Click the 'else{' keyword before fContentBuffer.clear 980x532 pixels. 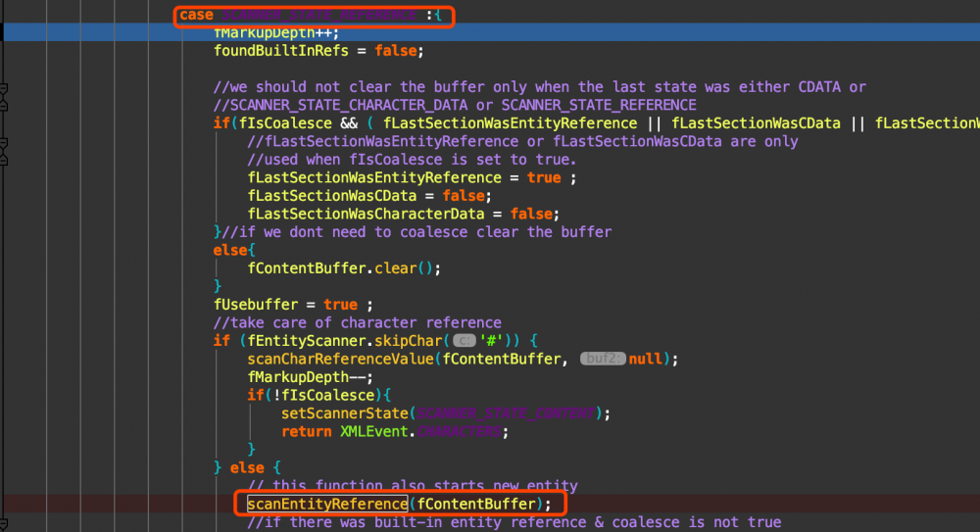[x=234, y=250]
